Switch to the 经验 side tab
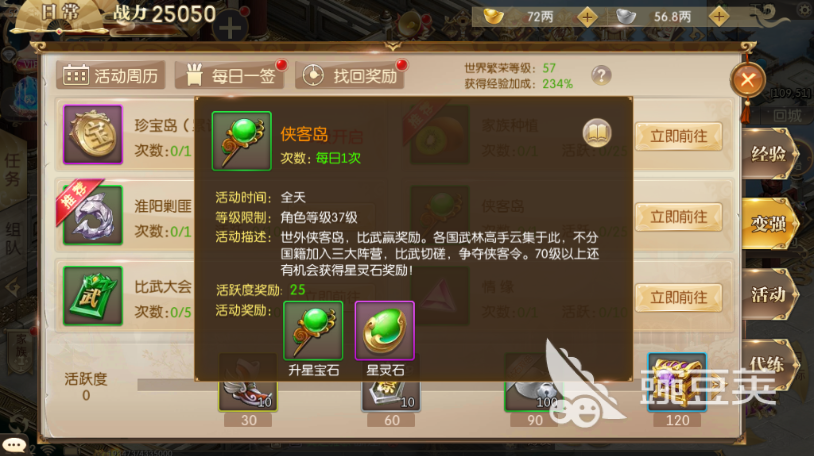This screenshot has width=814, height=456. pyautogui.click(x=769, y=154)
